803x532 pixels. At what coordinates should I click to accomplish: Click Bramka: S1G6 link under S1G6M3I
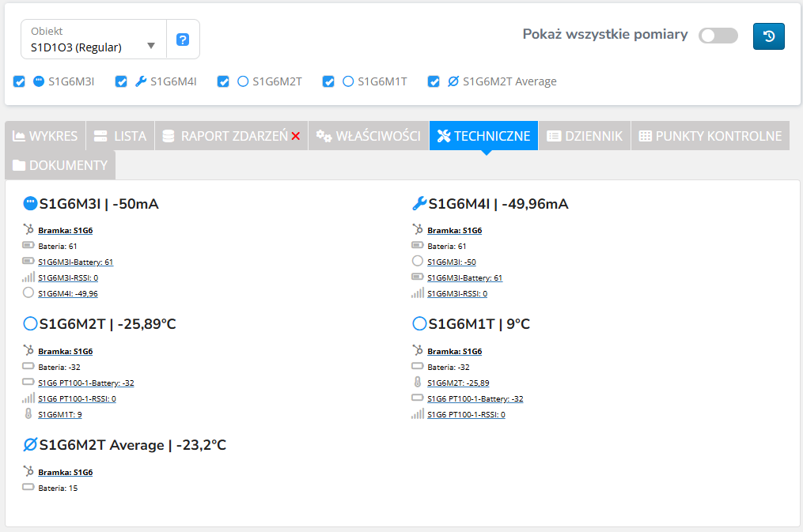(x=66, y=231)
